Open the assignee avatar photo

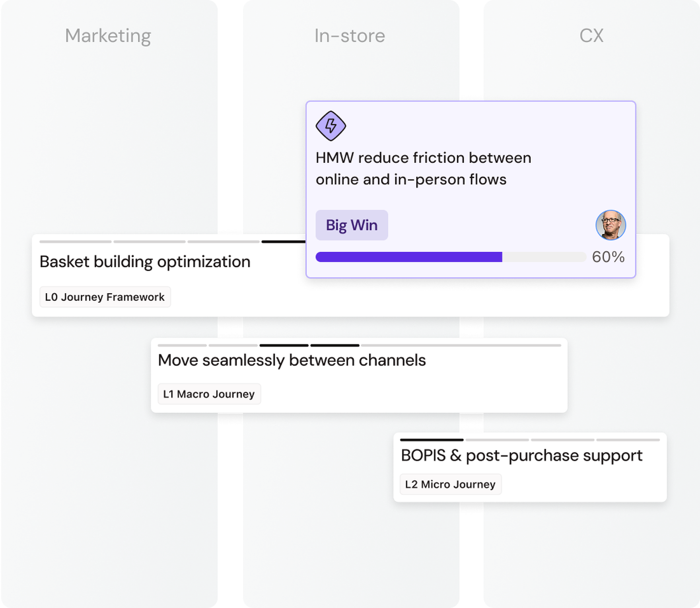611,225
